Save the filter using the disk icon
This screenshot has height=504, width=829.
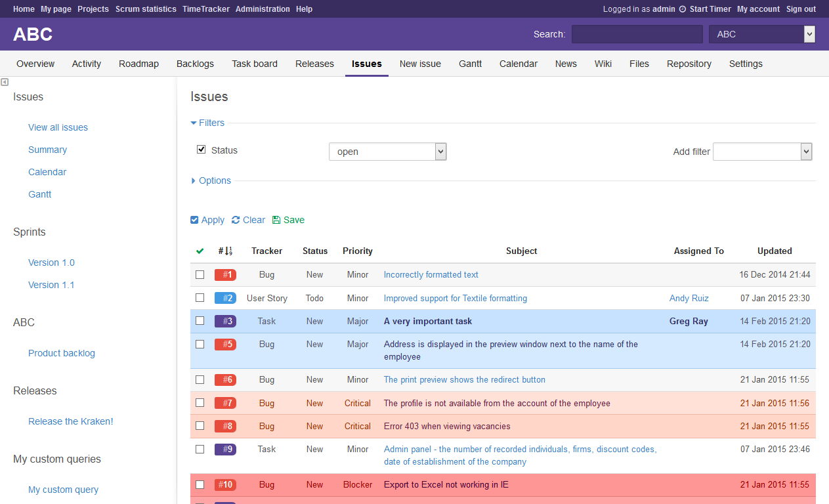point(278,220)
